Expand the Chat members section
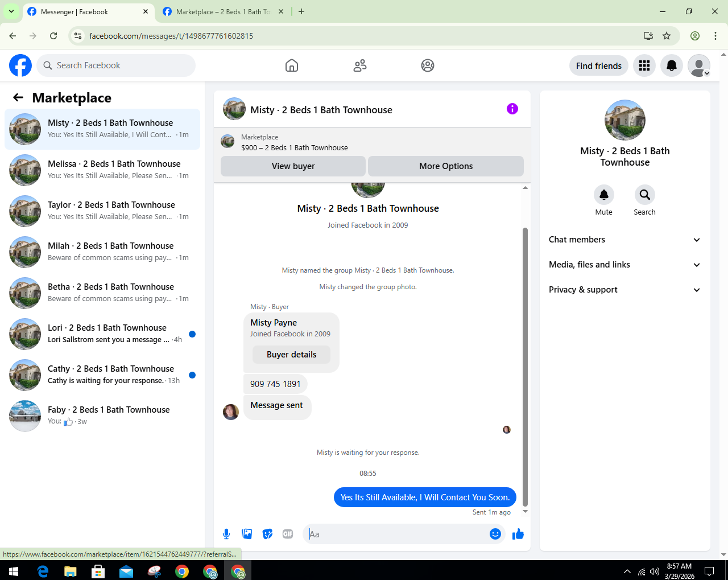The height and width of the screenshot is (580, 728). [x=624, y=240]
